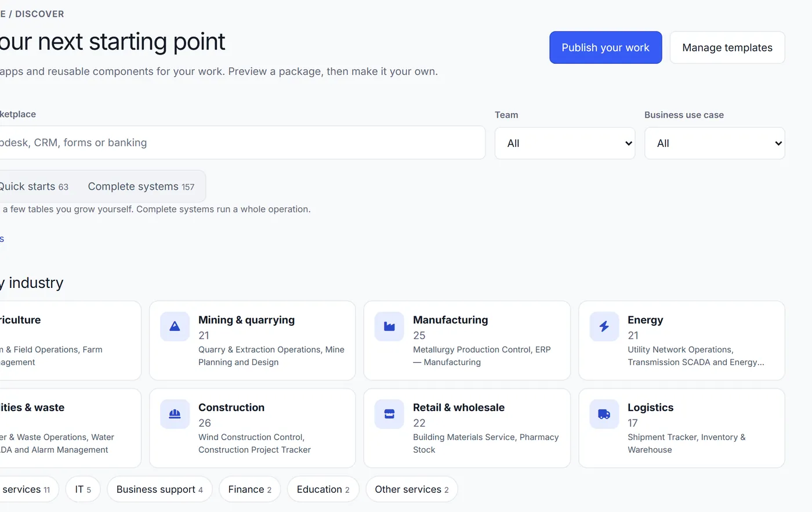Open the Team dropdown
This screenshot has height=512, width=812.
(x=565, y=143)
